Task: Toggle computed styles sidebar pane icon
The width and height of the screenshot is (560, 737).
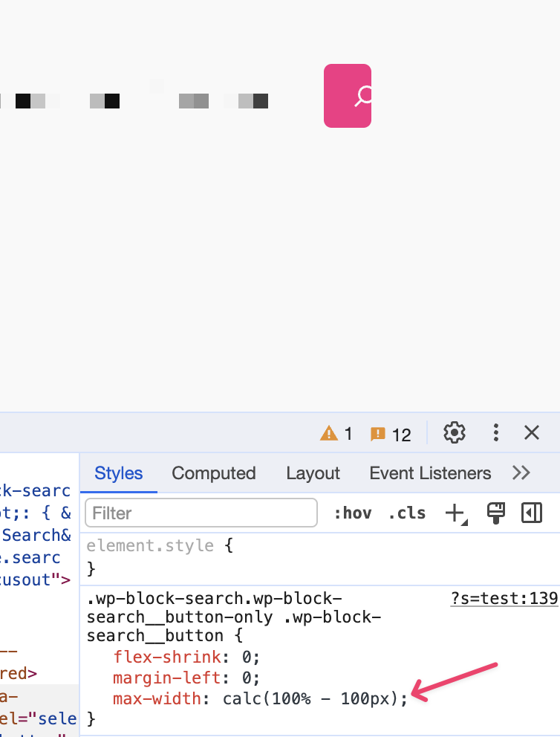Action: 532,513
